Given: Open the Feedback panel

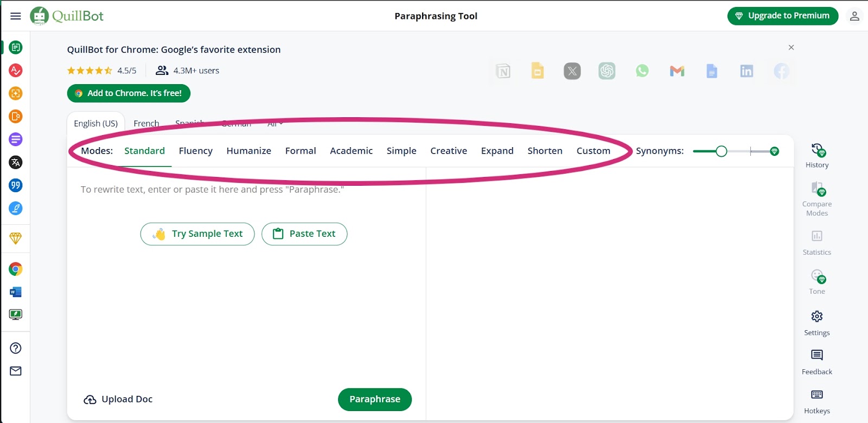Looking at the screenshot, I should 817,362.
